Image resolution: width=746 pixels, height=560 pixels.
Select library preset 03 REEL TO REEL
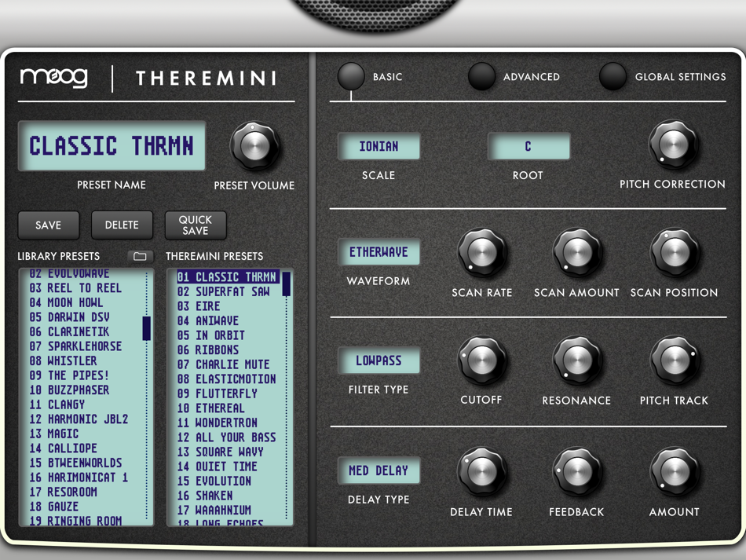point(75,287)
